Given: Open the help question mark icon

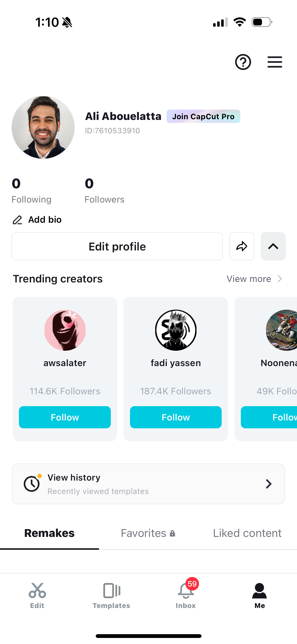Looking at the screenshot, I should coord(243,62).
